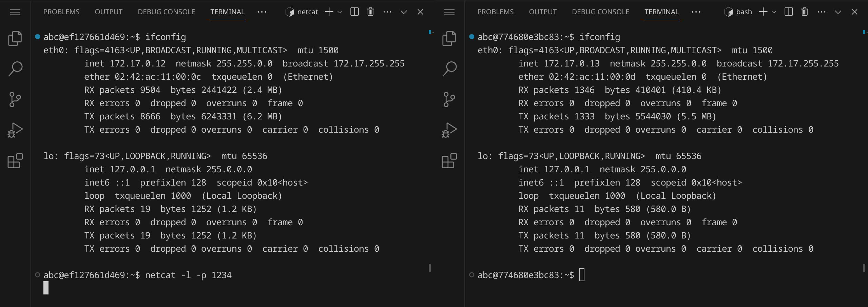Hide the right panel using chevron
The height and width of the screenshot is (307, 868).
838,12
